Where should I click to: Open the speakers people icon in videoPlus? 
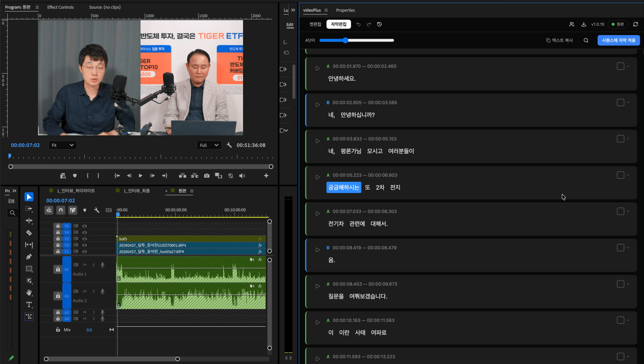572,24
